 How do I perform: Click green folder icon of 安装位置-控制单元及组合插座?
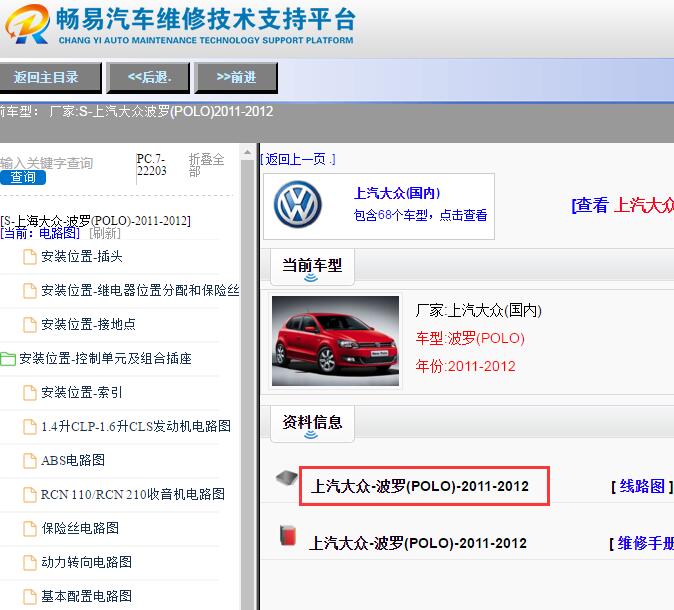click(8, 359)
